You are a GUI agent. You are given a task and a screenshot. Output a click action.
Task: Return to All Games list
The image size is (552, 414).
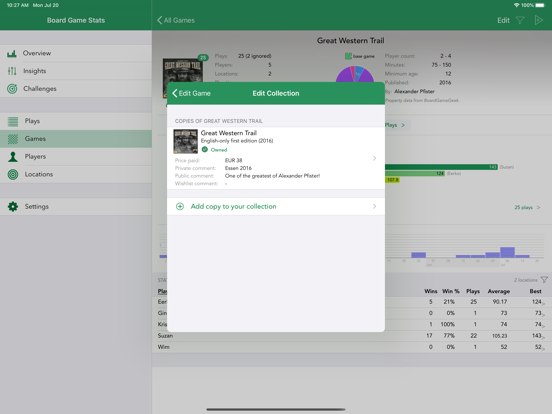(x=176, y=20)
